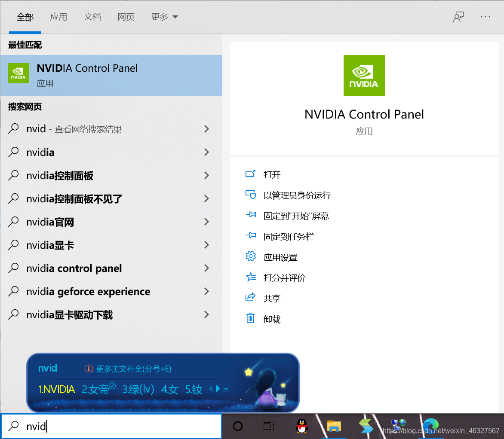Switch to the 网页 tab
Screen dimensions: 504x439
coord(126,17)
